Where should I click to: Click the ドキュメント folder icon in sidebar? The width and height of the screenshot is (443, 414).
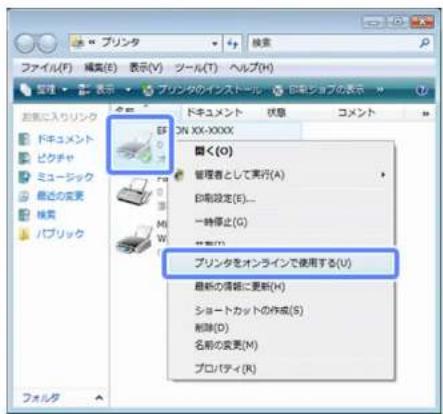point(24,139)
